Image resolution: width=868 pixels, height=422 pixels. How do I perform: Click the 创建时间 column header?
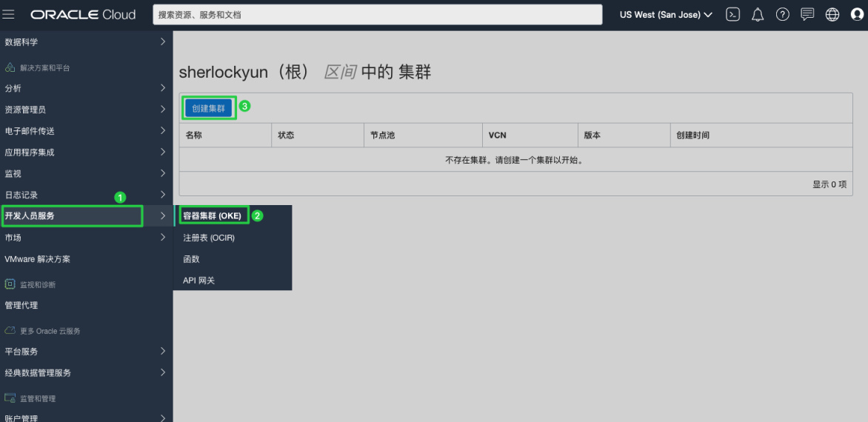(692, 135)
